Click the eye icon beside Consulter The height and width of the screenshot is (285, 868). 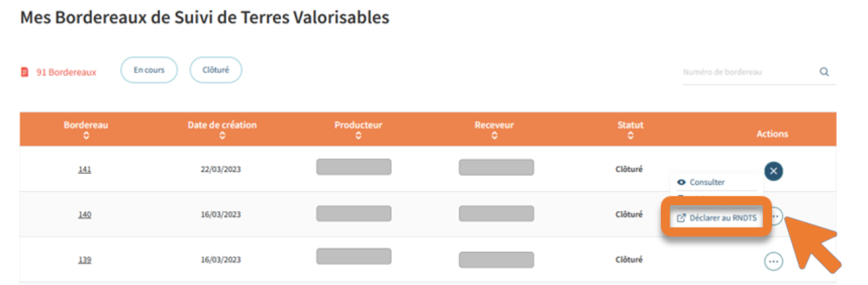click(x=681, y=182)
